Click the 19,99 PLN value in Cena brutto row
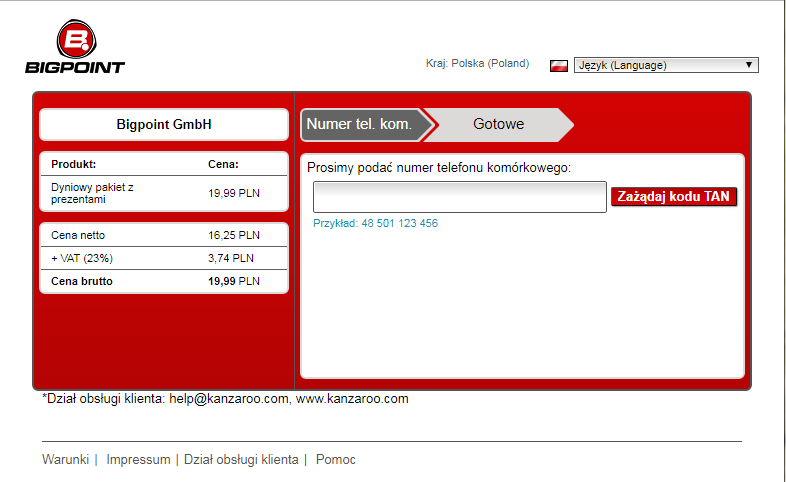Image resolution: width=786 pixels, height=482 pixels. coord(234,282)
